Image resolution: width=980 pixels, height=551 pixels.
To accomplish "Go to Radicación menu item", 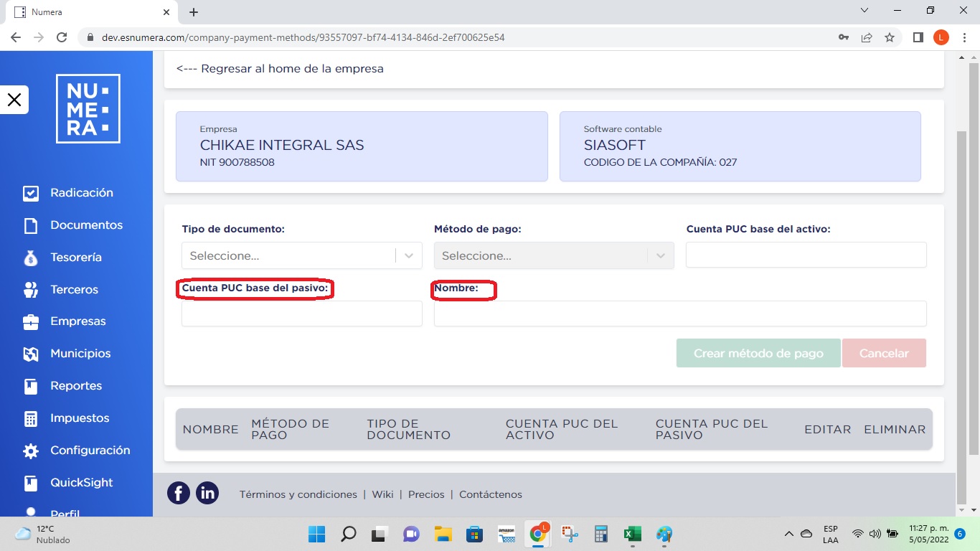I will point(82,193).
